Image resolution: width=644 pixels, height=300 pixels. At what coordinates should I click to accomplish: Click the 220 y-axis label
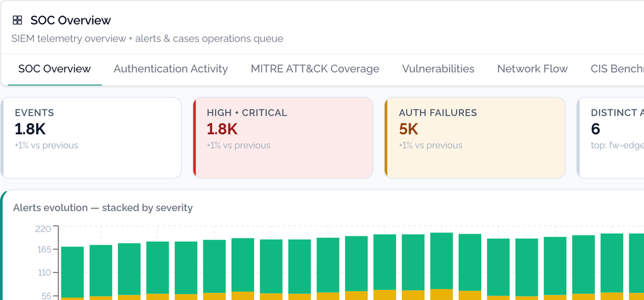pyautogui.click(x=43, y=229)
